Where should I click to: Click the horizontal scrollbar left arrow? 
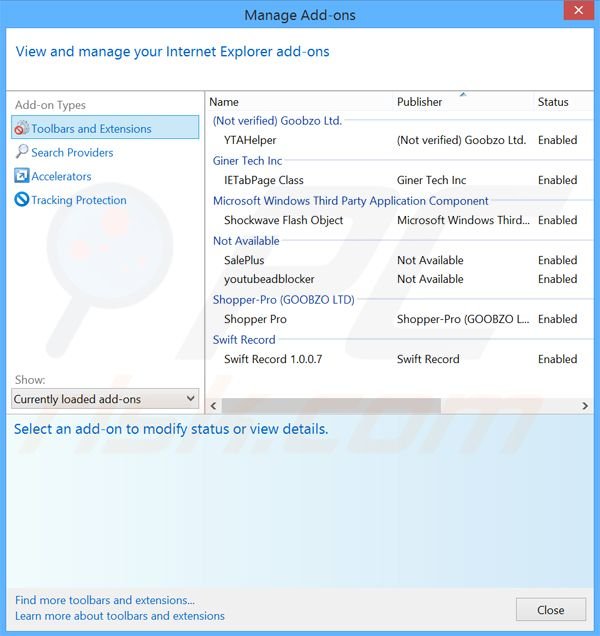[213, 406]
